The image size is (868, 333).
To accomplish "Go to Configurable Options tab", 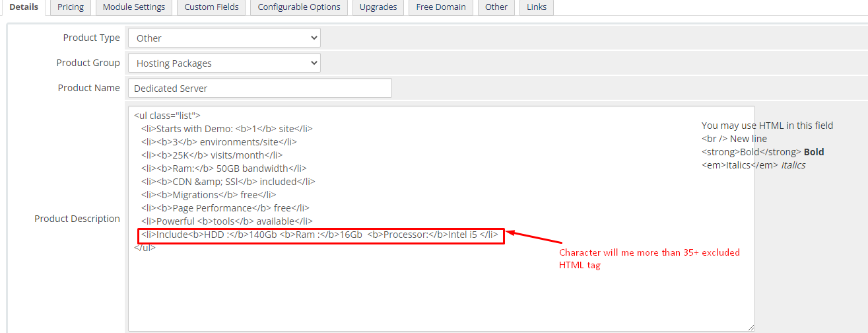I will 299,7.
